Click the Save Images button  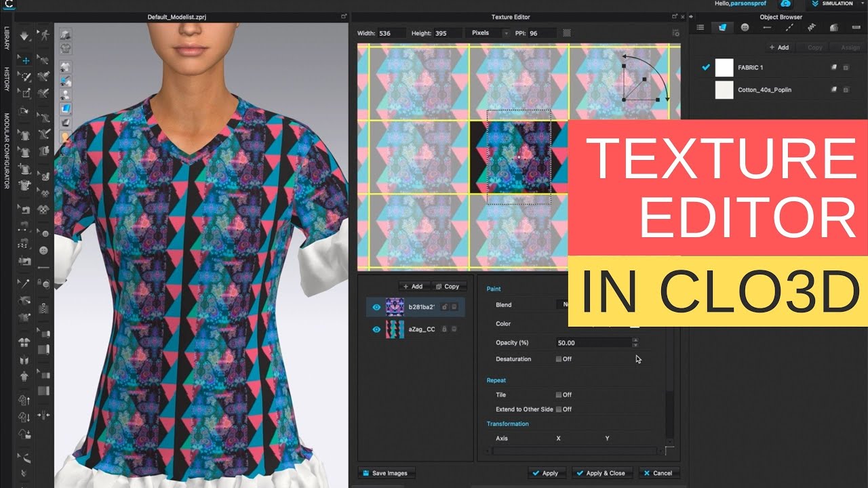pos(386,473)
